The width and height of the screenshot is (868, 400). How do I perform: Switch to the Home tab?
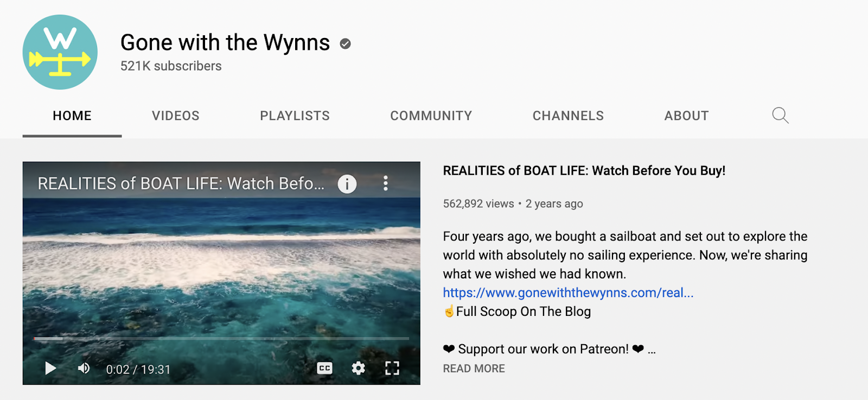pos(72,116)
